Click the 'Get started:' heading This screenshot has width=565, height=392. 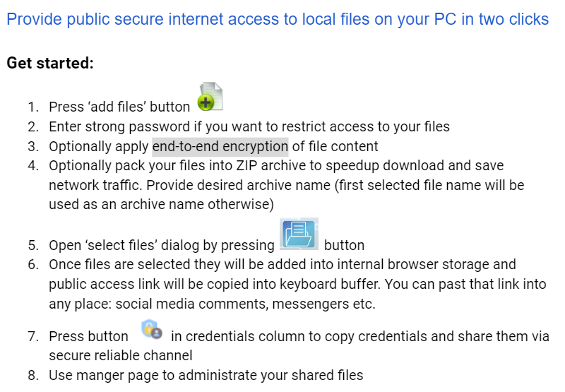(50, 63)
